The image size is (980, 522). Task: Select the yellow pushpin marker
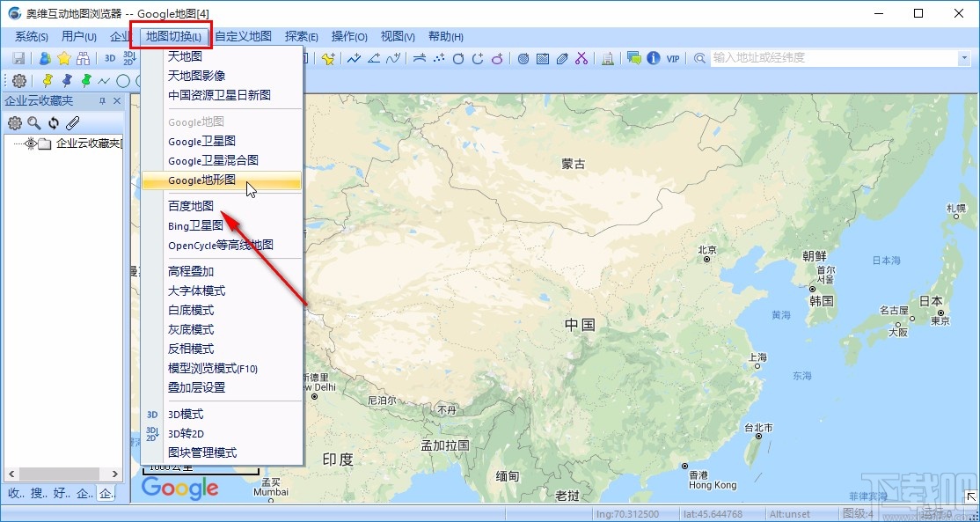pyautogui.click(x=48, y=81)
